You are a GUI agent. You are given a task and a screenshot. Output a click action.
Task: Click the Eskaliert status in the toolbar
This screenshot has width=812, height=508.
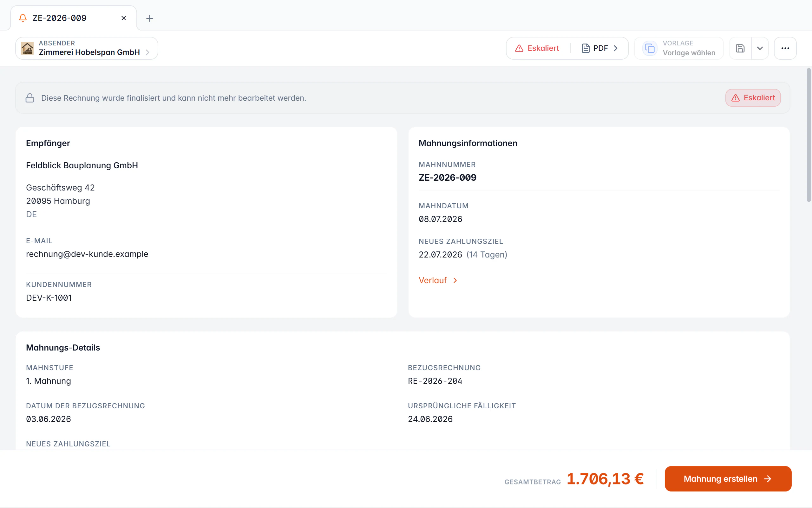[537, 48]
